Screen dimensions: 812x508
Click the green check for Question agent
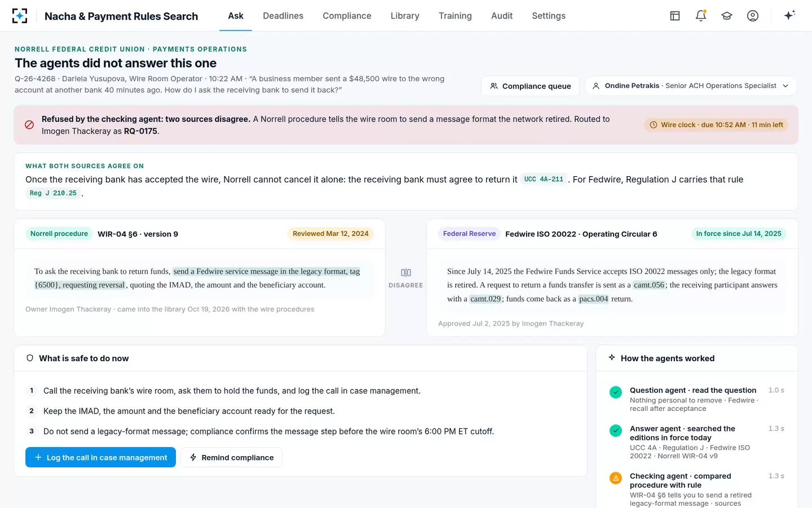click(x=616, y=392)
